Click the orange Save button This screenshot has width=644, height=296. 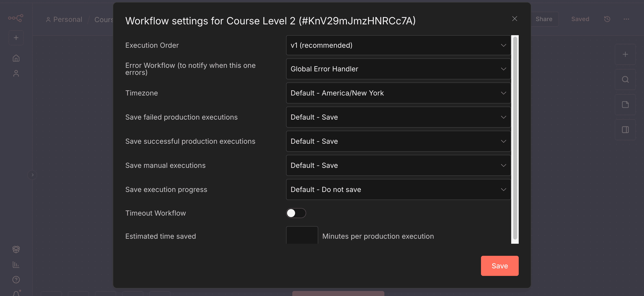coord(500,266)
